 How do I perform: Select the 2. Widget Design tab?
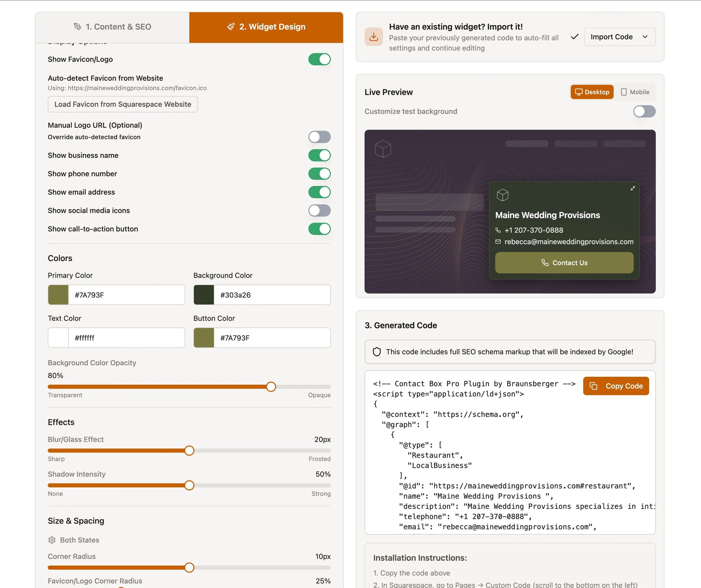click(266, 27)
